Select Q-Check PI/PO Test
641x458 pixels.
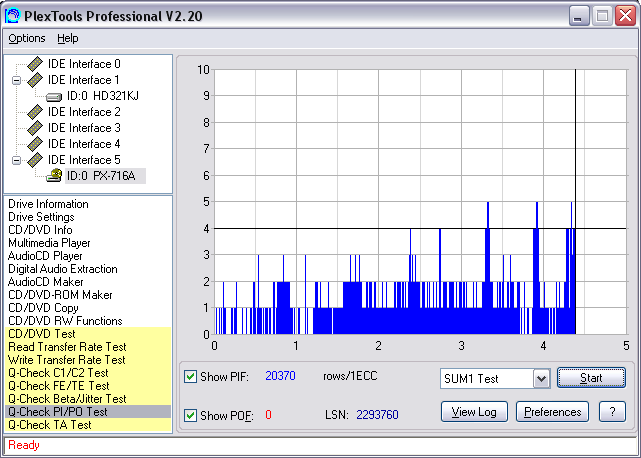88,412
